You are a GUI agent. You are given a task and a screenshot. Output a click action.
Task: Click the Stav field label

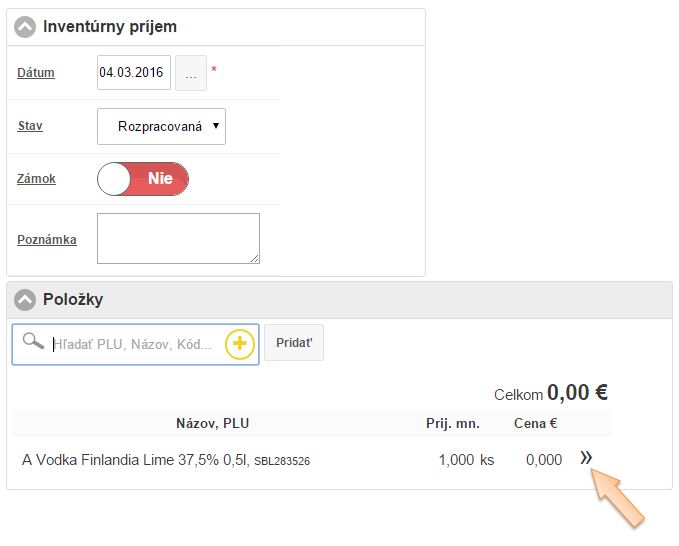(30, 127)
